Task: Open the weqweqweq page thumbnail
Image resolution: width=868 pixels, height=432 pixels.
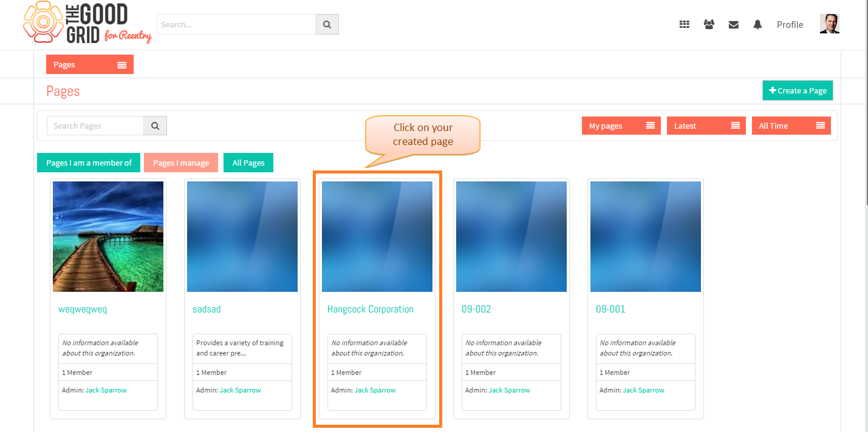Action: click(x=108, y=237)
